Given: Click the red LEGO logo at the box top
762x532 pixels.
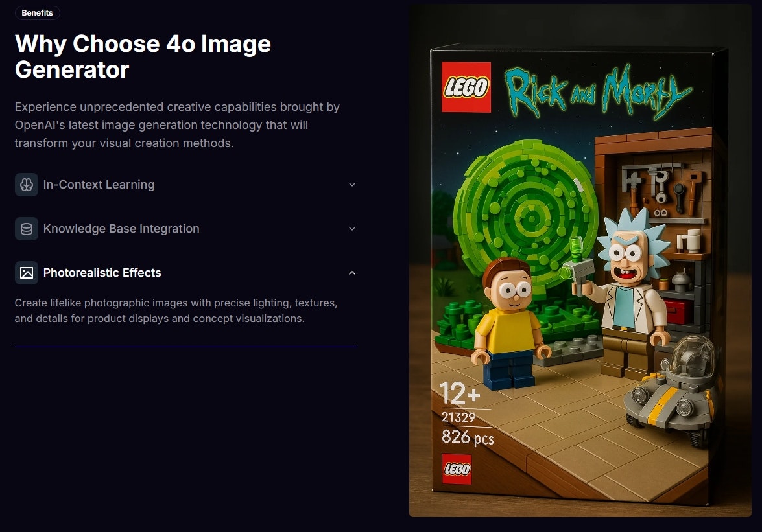Looking at the screenshot, I should [466, 87].
